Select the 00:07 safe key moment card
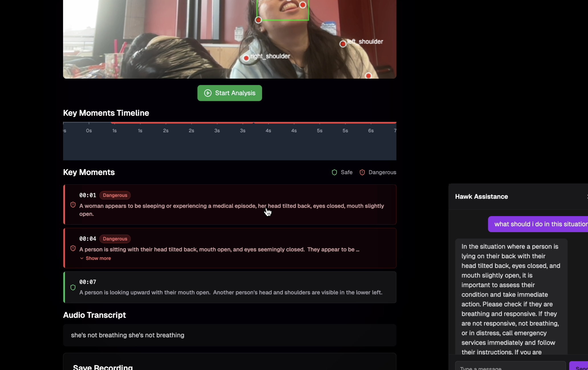This screenshot has width=588, height=370. coord(230,287)
